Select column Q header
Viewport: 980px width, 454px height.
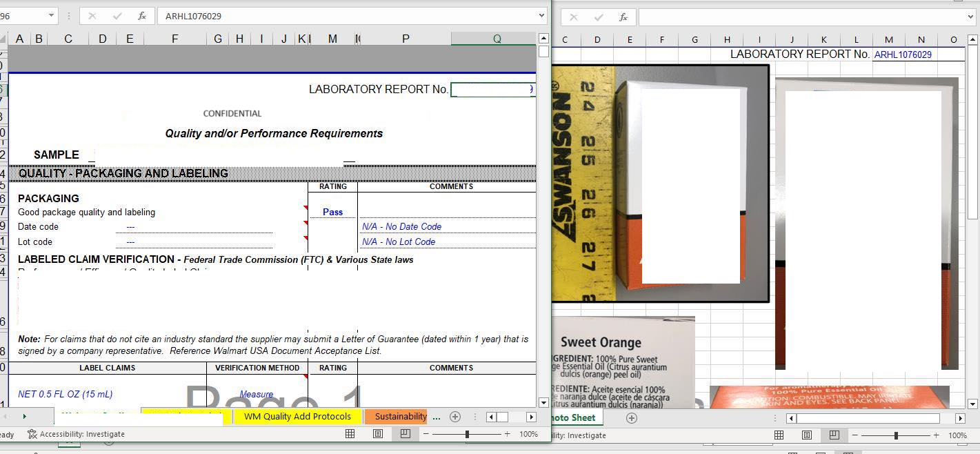[x=497, y=39]
